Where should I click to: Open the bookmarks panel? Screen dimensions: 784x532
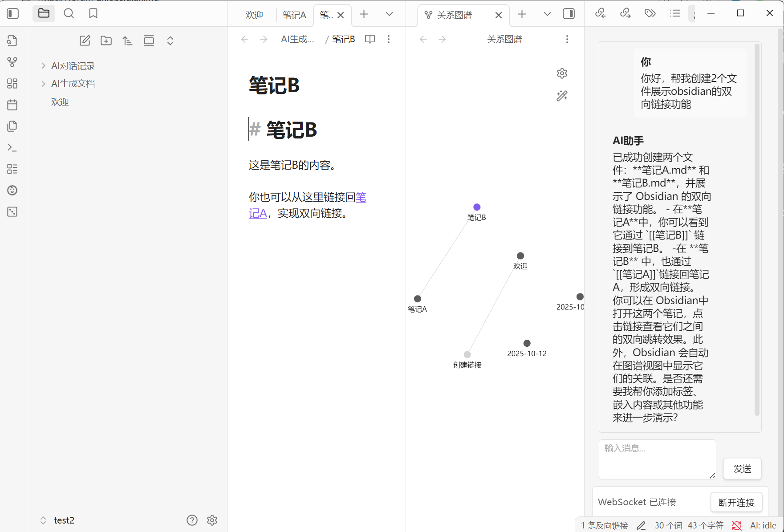pyautogui.click(x=93, y=14)
